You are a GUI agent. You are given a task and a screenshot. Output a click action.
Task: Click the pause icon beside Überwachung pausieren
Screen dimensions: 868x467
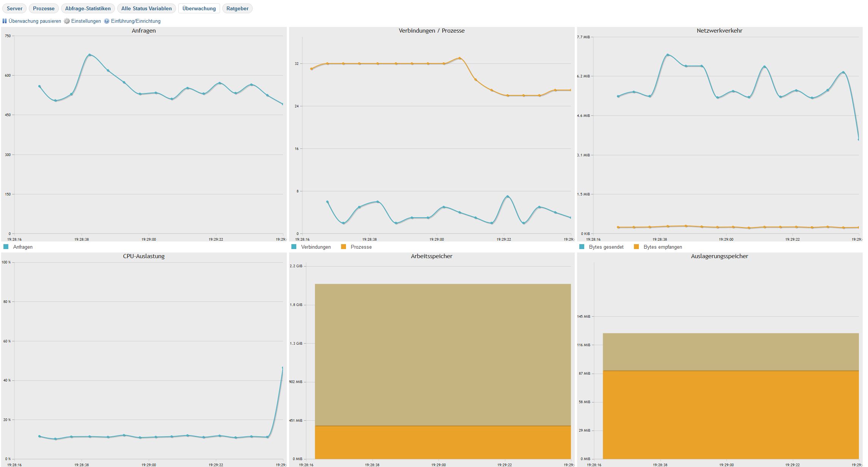coord(5,21)
